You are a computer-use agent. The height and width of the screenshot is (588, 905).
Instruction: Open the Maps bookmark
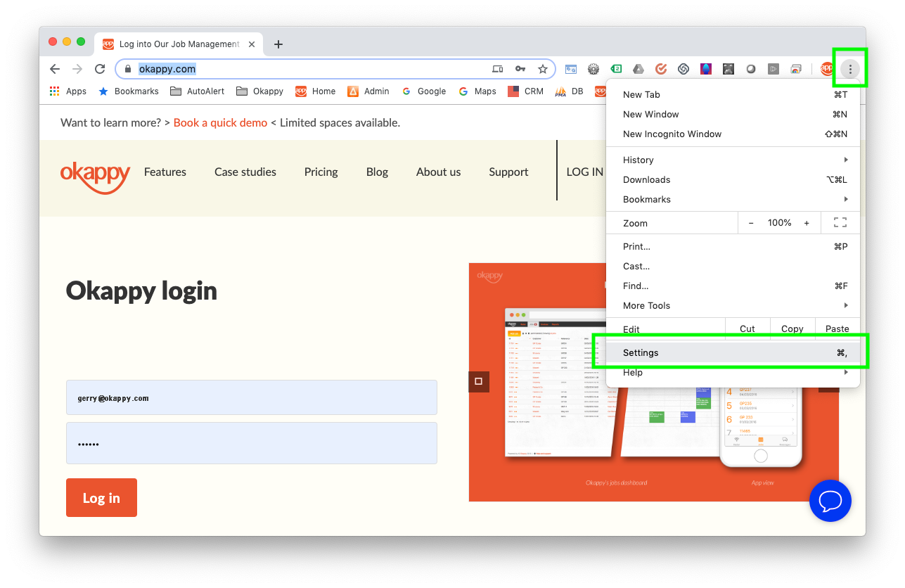477,91
